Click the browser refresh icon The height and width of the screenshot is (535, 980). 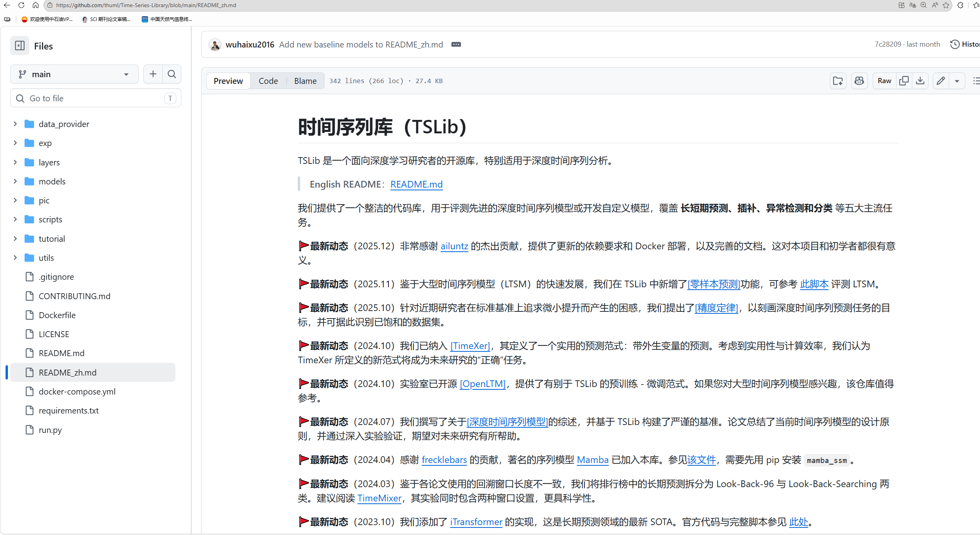pyautogui.click(x=21, y=5)
